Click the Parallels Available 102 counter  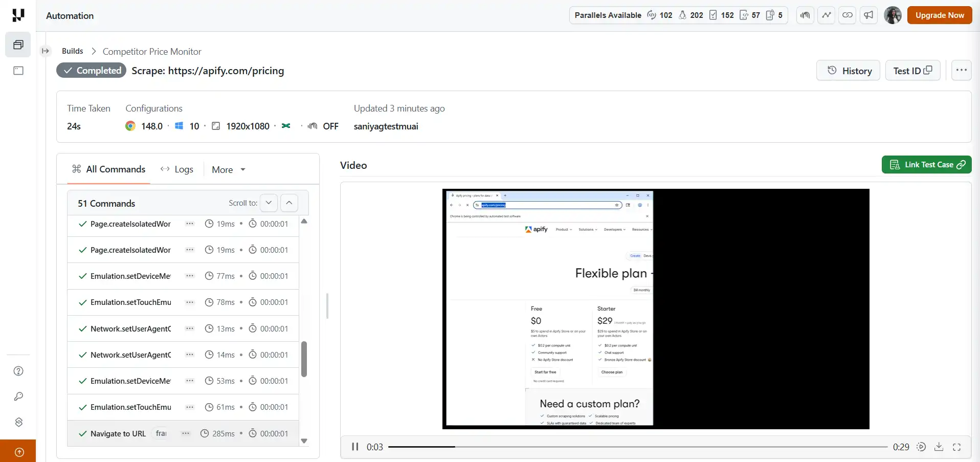[660, 15]
